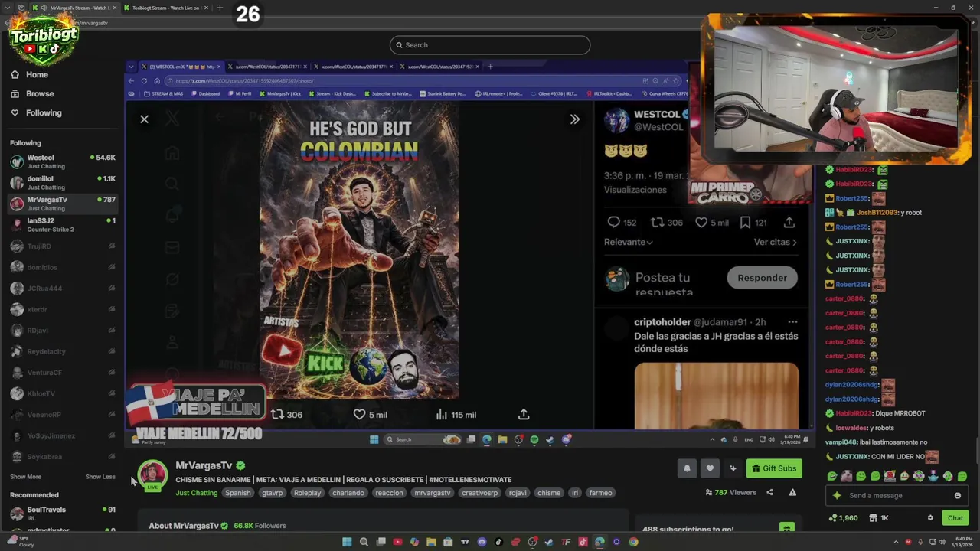This screenshot has height=551, width=980.
Task: Click the Responder button in the stream
Action: (x=762, y=278)
